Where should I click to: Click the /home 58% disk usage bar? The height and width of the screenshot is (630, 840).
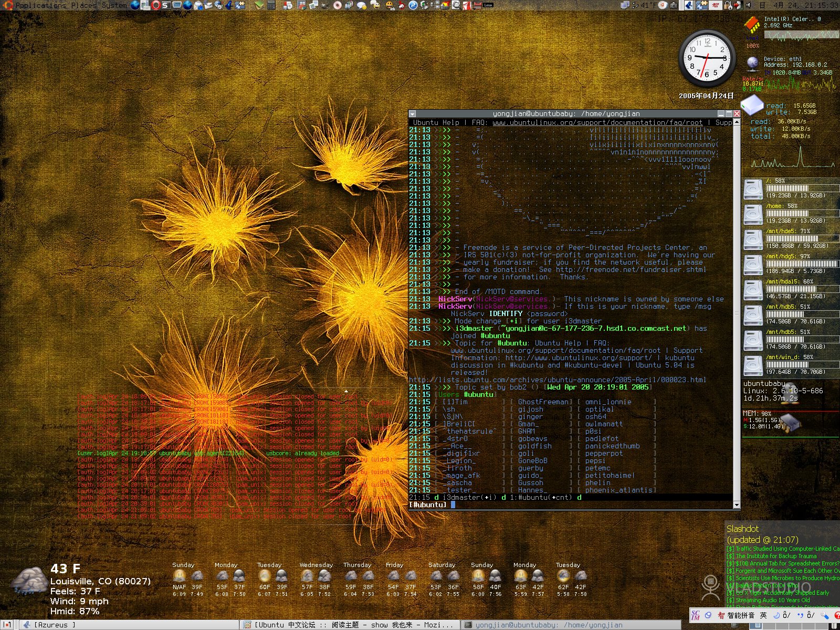tap(802, 213)
